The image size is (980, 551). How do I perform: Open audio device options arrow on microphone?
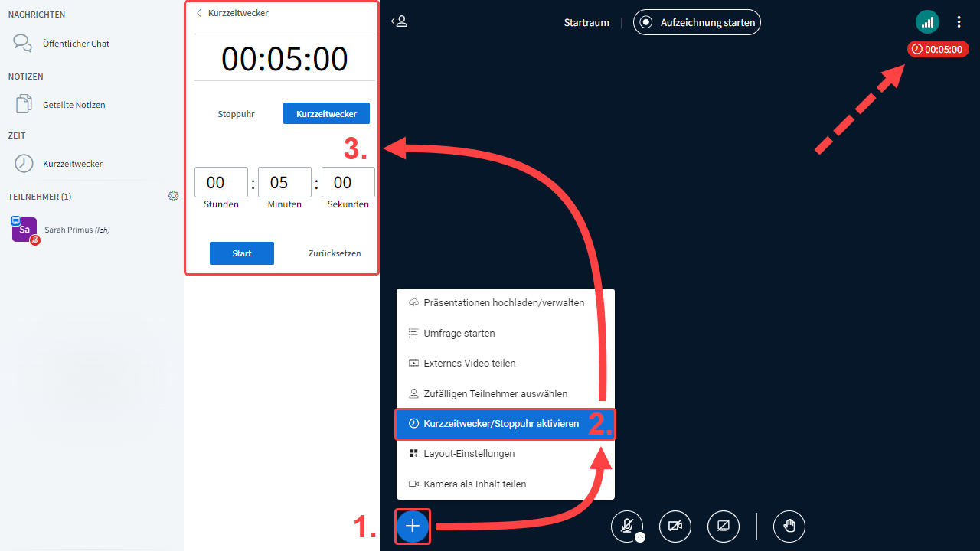click(x=640, y=536)
